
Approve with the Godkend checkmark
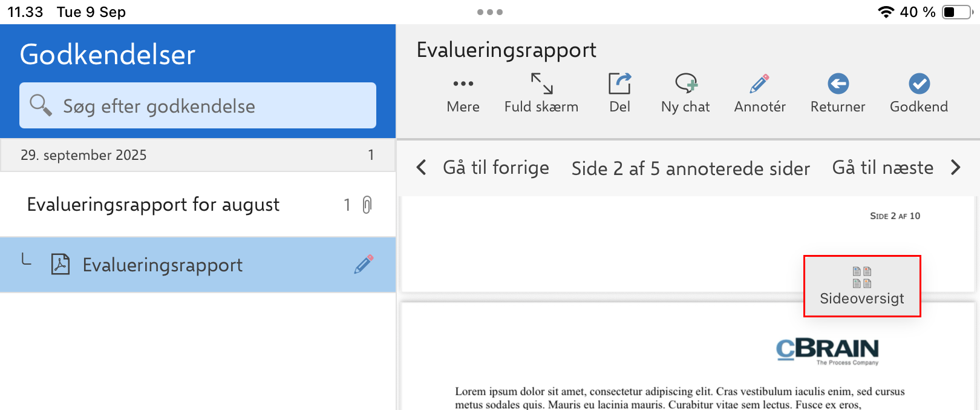[x=919, y=94]
